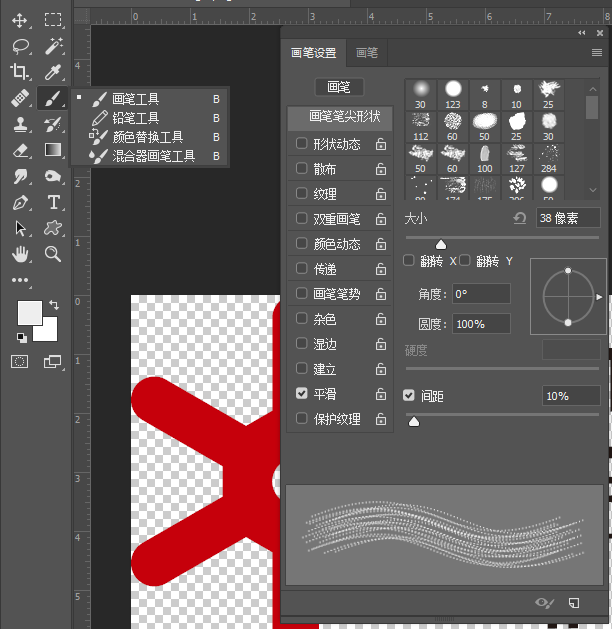
Task: Switch to the 画笔 tab
Action: pos(367,53)
